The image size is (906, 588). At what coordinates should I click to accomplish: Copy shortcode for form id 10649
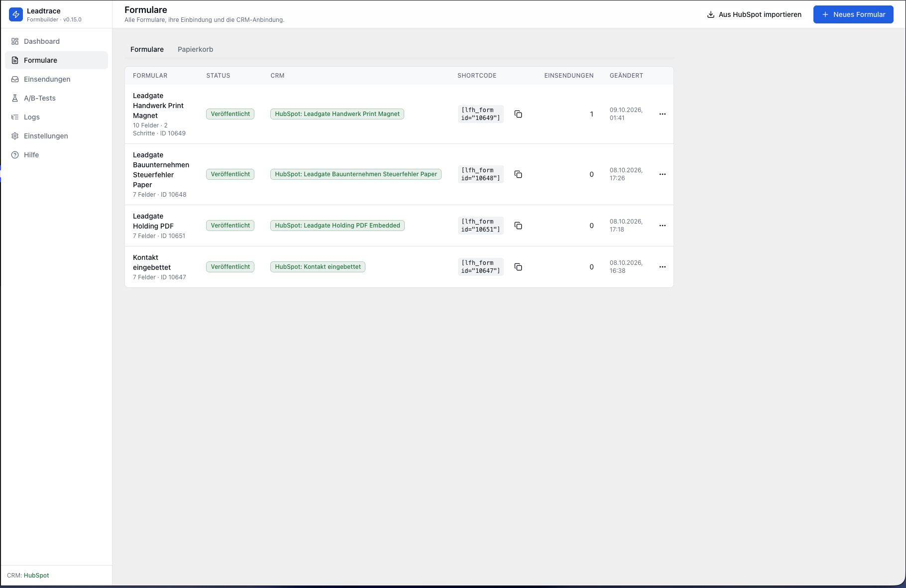click(x=518, y=114)
